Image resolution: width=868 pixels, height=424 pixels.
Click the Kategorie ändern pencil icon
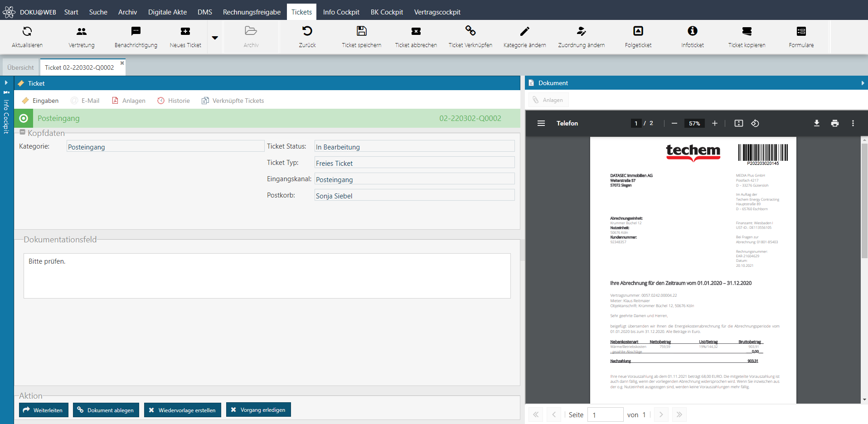[524, 31]
